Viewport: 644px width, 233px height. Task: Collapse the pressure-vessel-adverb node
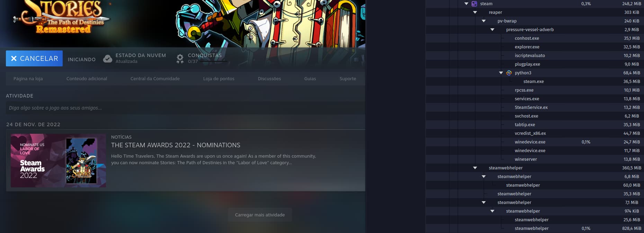tap(492, 30)
